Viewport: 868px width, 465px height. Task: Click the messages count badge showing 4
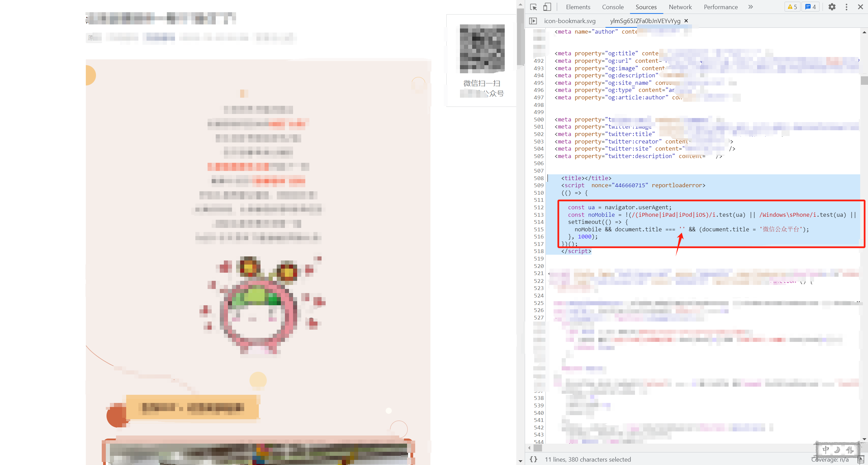(x=810, y=7)
